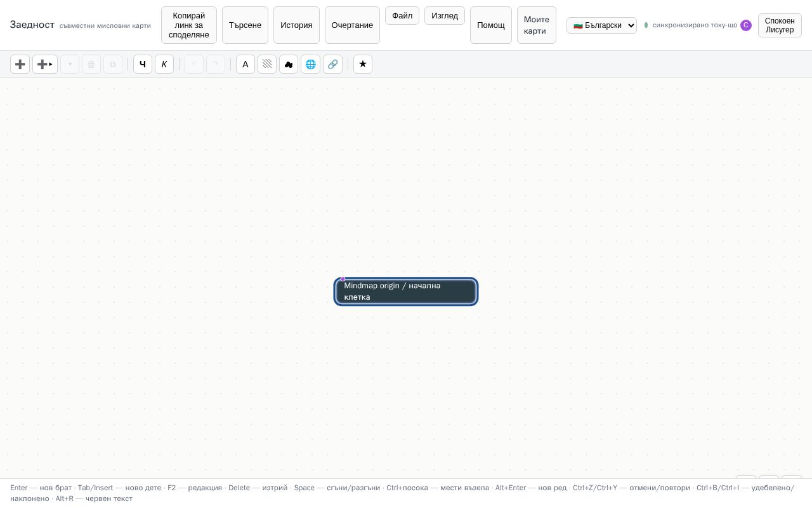
Task: Open the История panel
Action: tap(296, 25)
